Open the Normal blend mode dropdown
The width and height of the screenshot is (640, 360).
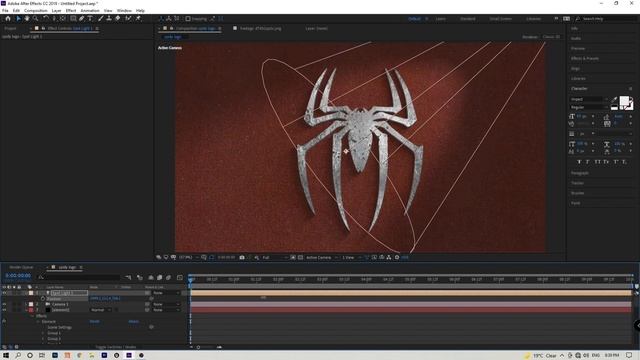(100, 310)
